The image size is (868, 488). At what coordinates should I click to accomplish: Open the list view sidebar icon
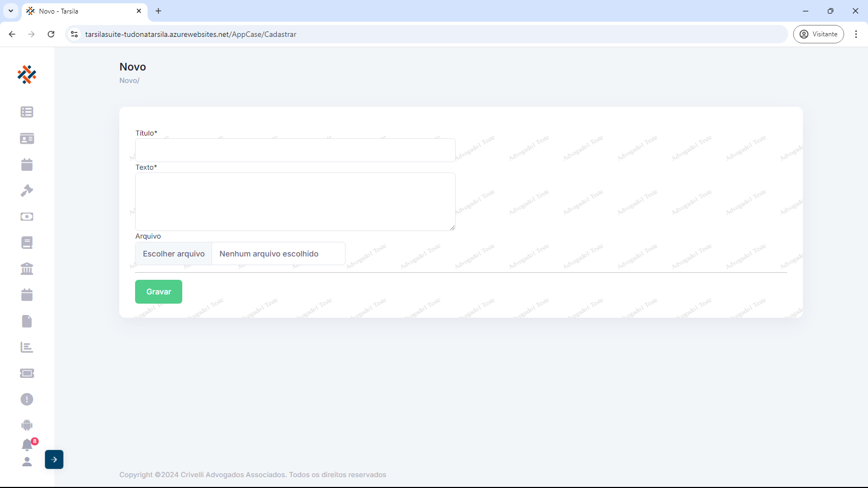(x=27, y=112)
